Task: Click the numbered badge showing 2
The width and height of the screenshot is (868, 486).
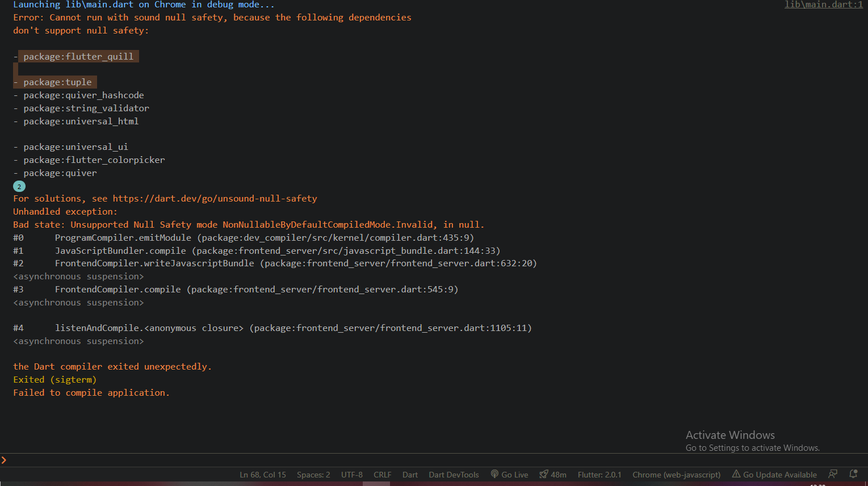Action: [19, 186]
